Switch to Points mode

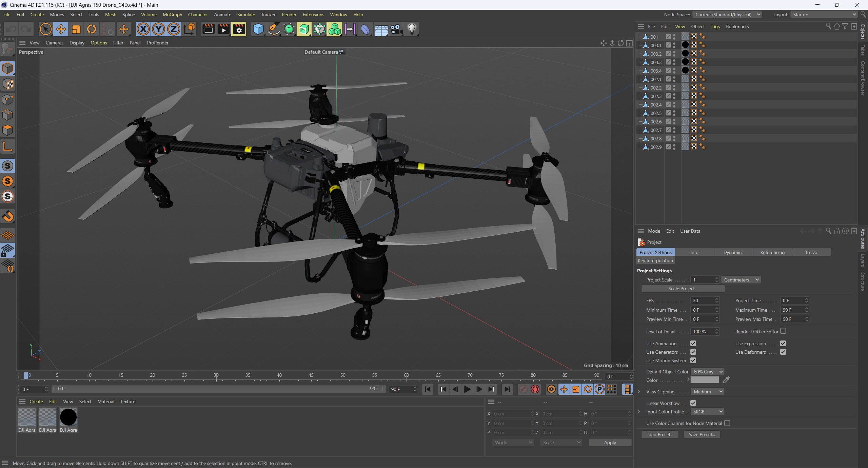click(x=8, y=100)
